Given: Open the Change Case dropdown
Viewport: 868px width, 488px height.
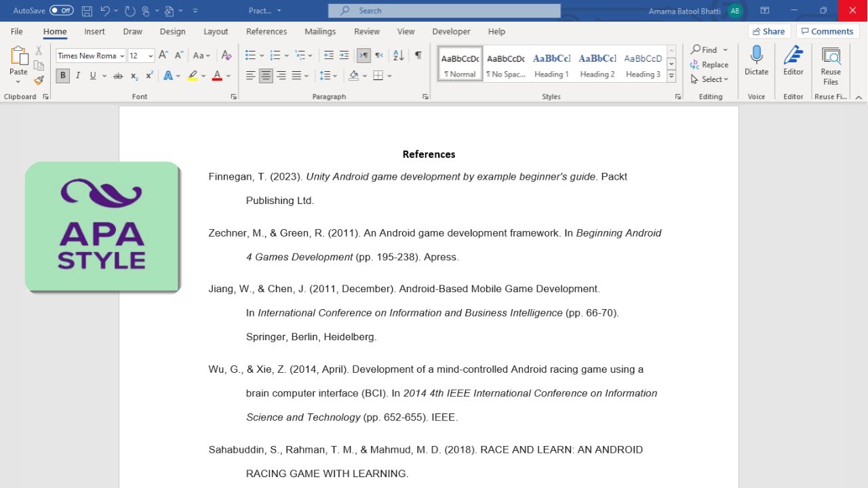Looking at the screenshot, I should tap(201, 56).
